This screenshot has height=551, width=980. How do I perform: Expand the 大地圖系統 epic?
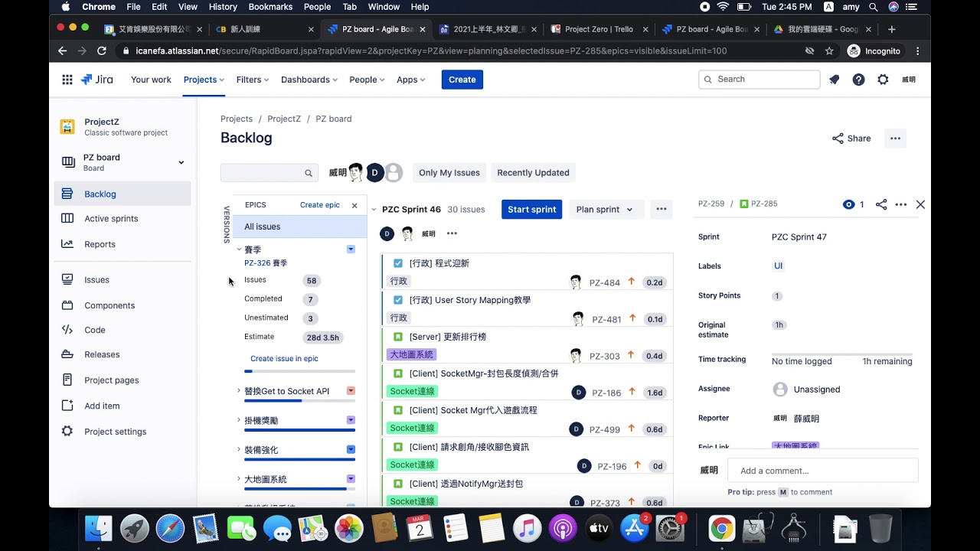[239, 479]
